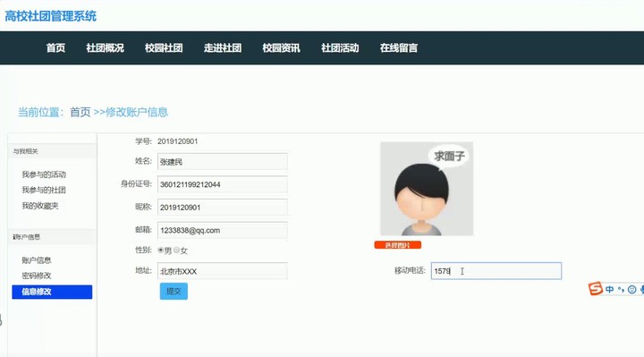Open 社团活动 navigation item
The height and width of the screenshot is (357, 644).
point(340,48)
